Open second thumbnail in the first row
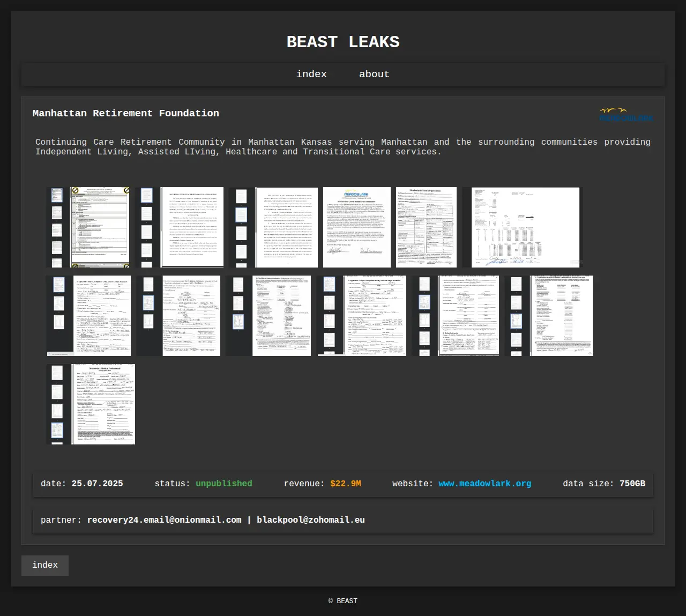The width and height of the screenshot is (686, 616). pyautogui.click(x=180, y=227)
